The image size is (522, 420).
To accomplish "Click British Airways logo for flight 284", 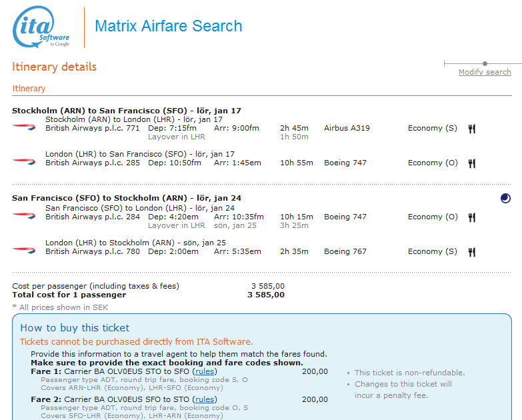I will point(23,215).
